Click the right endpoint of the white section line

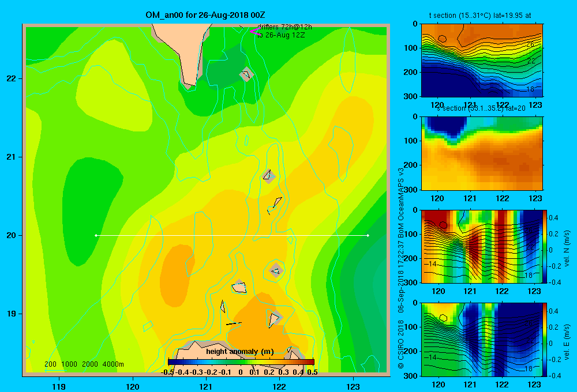point(368,235)
